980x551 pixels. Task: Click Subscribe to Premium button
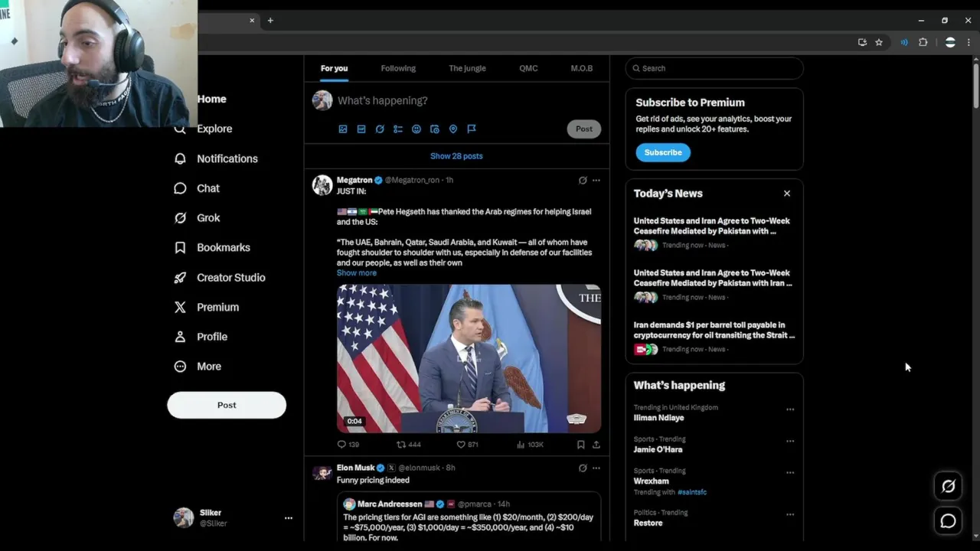[x=663, y=152]
